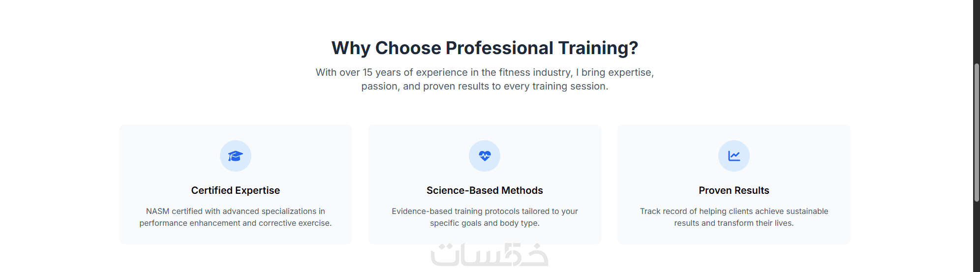Click the Why Choose Professional Training heading
This screenshot has height=272, width=980.
(485, 48)
